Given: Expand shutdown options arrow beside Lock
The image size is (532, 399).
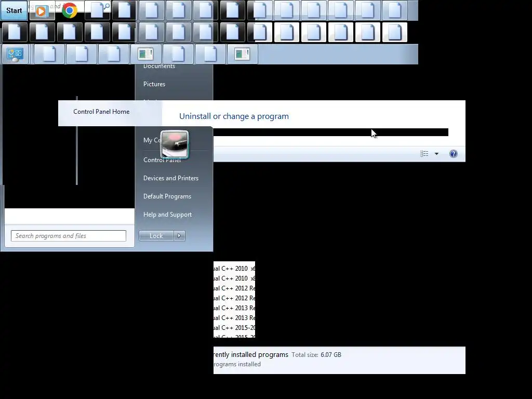Looking at the screenshot, I should click(179, 236).
